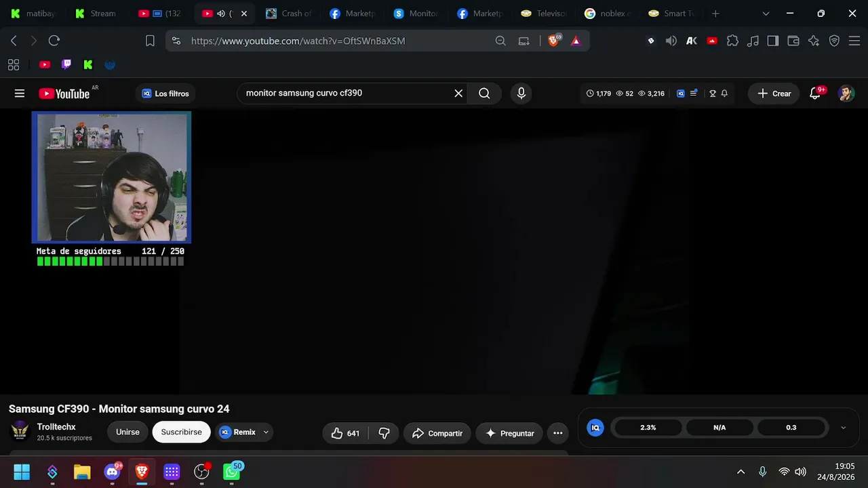
Task: Open the tab search dropdown chevron
Action: [766, 14]
